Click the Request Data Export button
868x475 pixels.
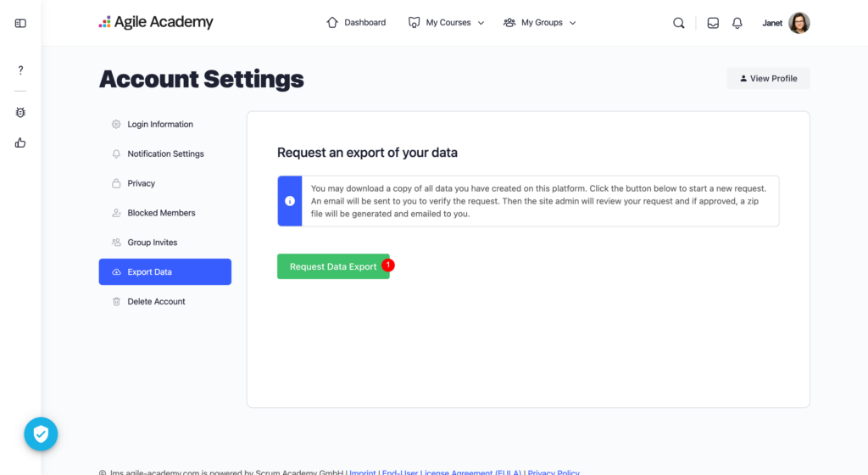tap(333, 266)
